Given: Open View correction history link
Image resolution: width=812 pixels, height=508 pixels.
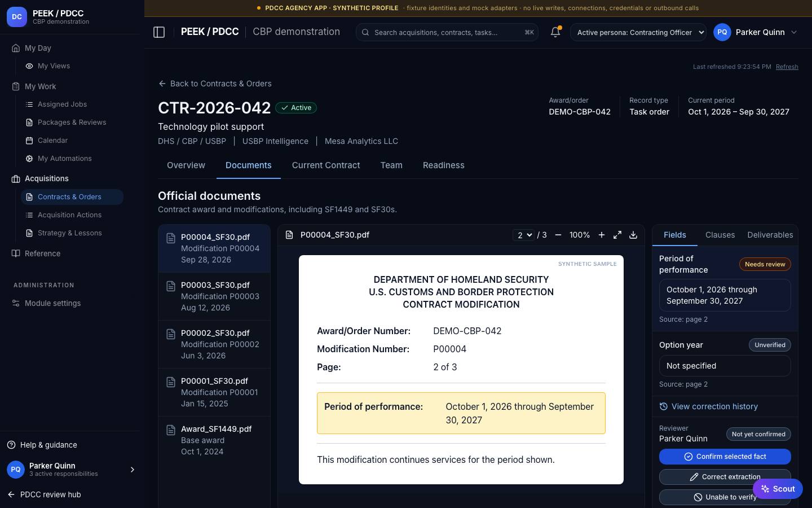Looking at the screenshot, I should click(709, 406).
